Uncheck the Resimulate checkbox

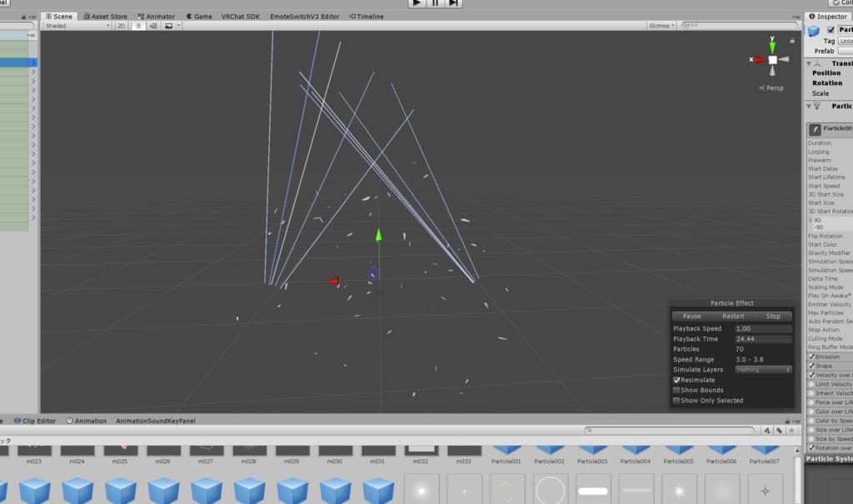click(676, 380)
